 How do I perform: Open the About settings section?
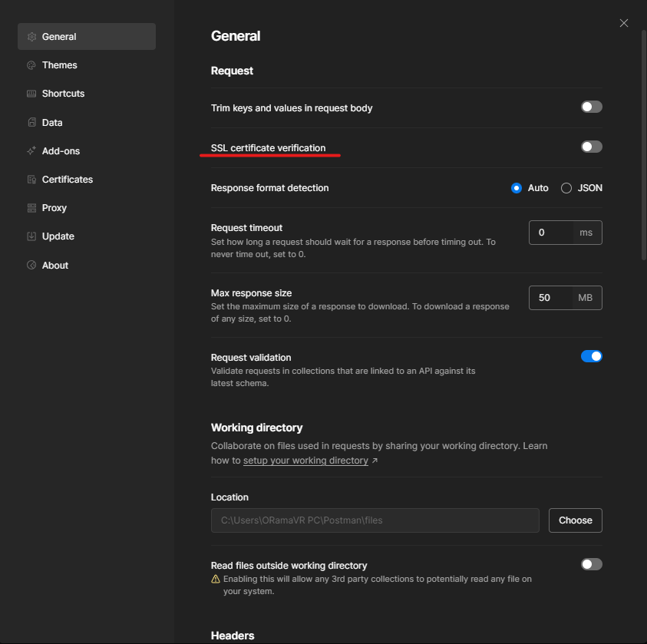[x=55, y=266]
